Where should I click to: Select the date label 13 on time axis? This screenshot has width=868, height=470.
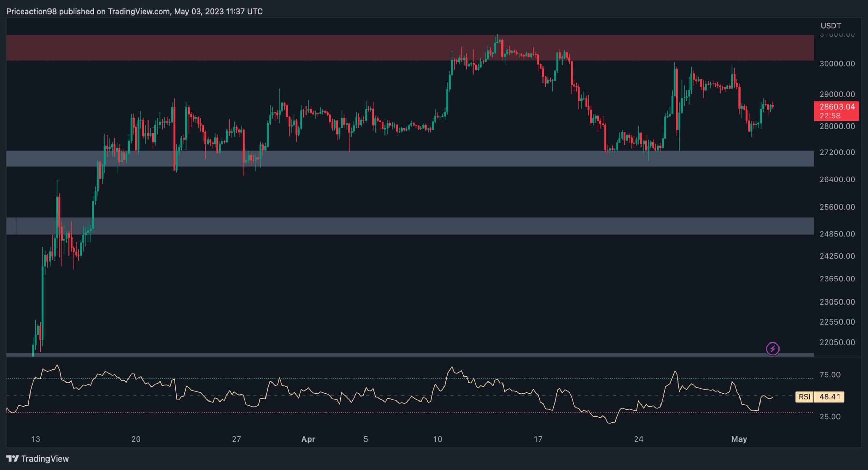click(36, 439)
